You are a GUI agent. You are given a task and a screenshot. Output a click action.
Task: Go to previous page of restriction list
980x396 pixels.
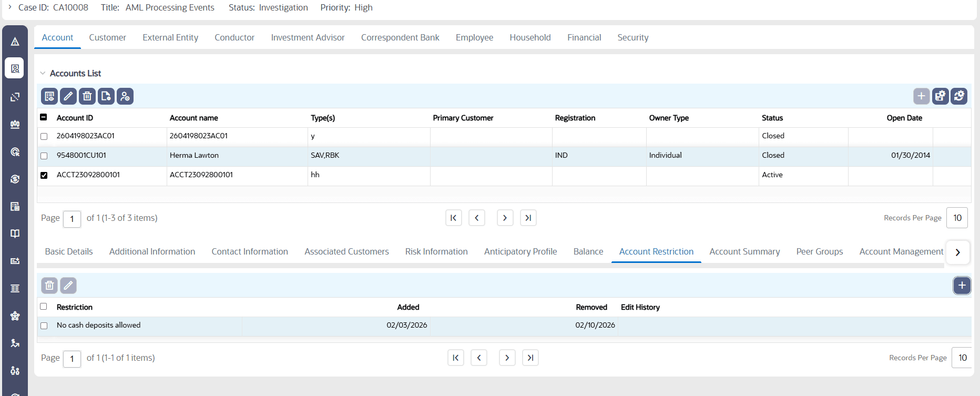tap(479, 358)
